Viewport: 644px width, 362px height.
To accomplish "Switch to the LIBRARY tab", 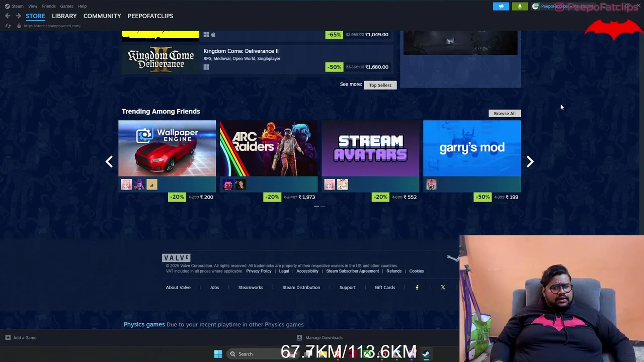I will tap(64, 16).
